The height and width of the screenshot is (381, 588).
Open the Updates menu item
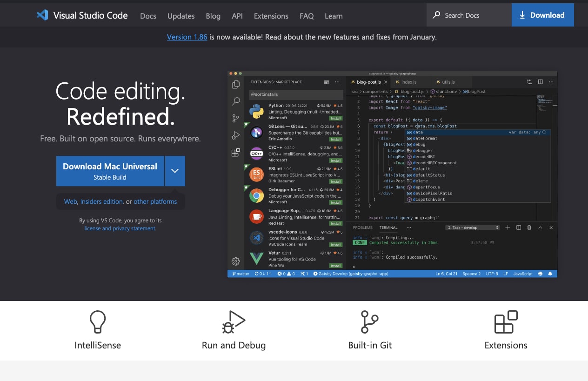click(181, 16)
